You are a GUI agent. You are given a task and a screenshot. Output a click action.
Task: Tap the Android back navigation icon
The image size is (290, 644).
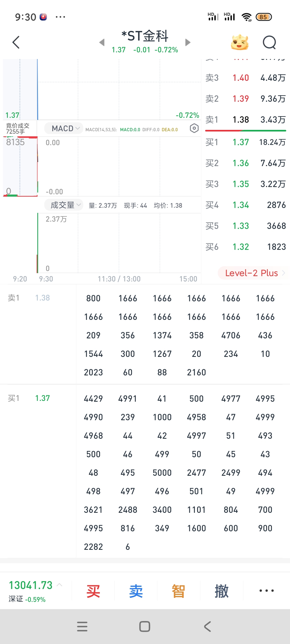click(207, 627)
